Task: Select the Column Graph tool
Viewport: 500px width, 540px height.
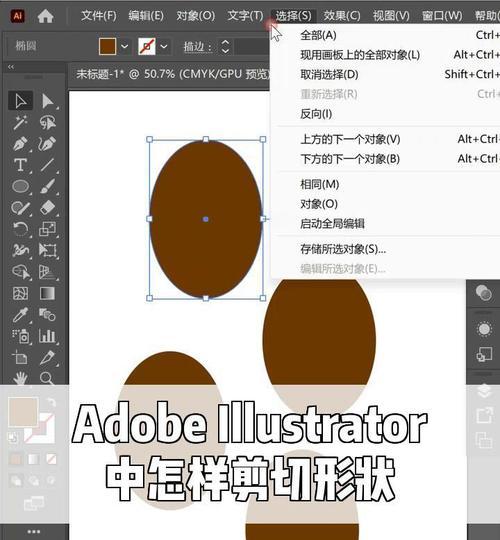Action: pos(47,336)
